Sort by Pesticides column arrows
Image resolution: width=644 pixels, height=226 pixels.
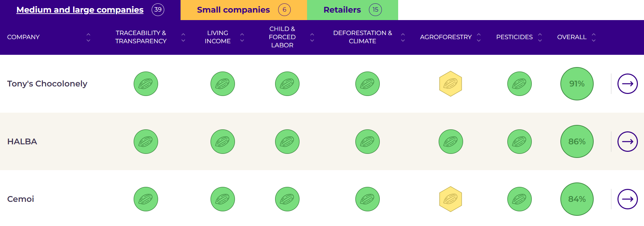[x=540, y=37]
